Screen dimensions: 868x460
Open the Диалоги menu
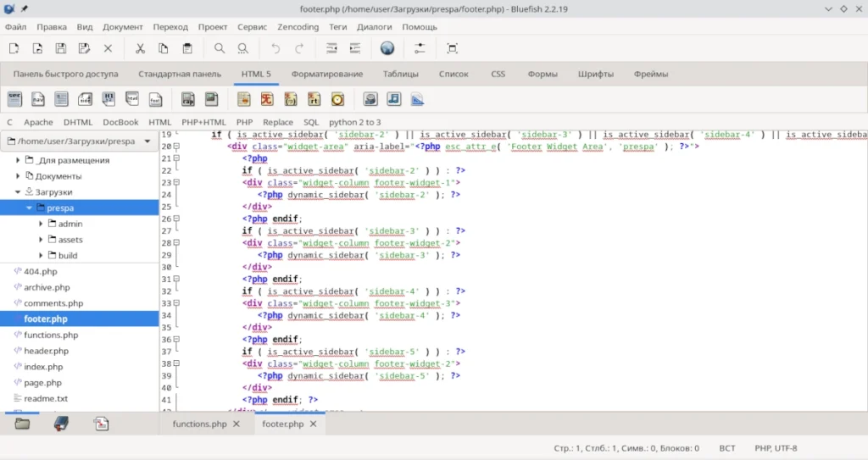[374, 26]
